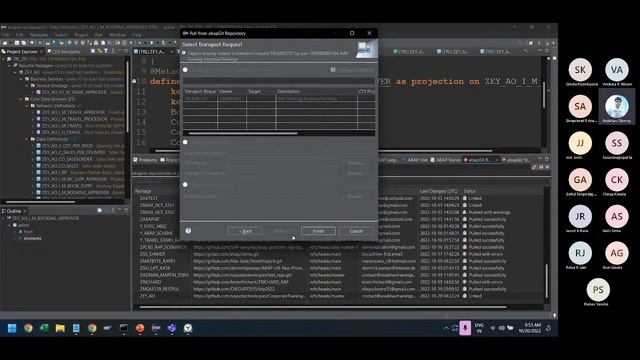Viewport: 640px width, 360px height.
Task: Open the Edit menu in Eclipse
Action: click(19, 35)
